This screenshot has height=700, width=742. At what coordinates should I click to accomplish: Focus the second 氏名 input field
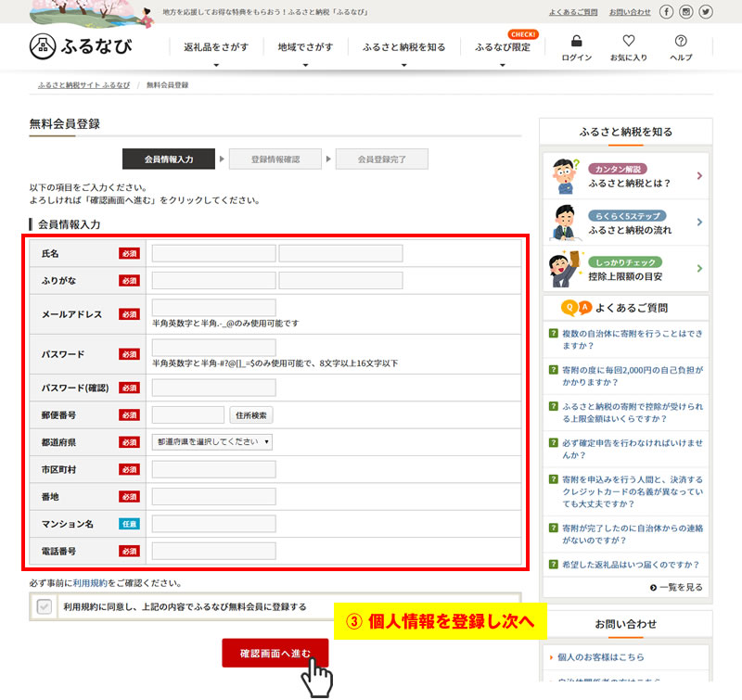pyautogui.click(x=340, y=253)
